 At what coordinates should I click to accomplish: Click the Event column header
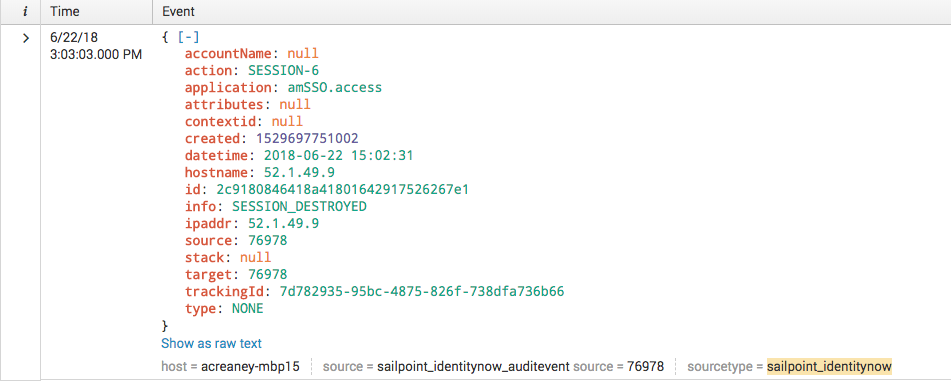click(x=178, y=12)
